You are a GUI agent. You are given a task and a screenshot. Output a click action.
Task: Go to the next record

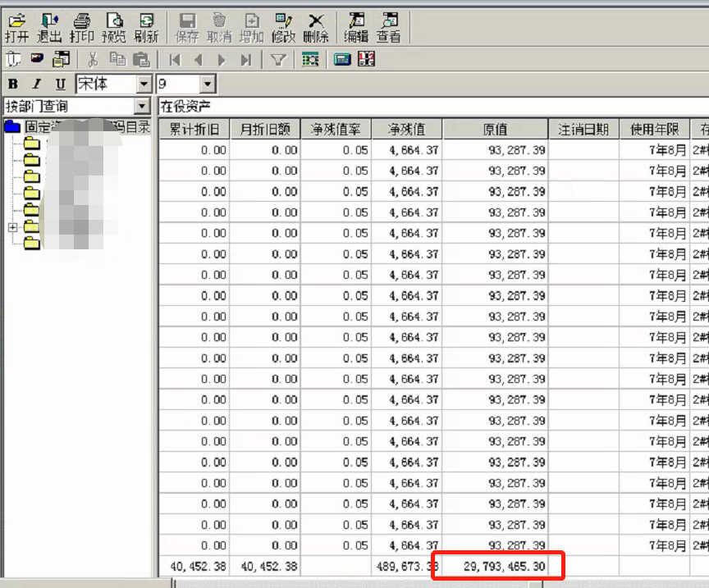pyautogui.click(x=222, y=60)
